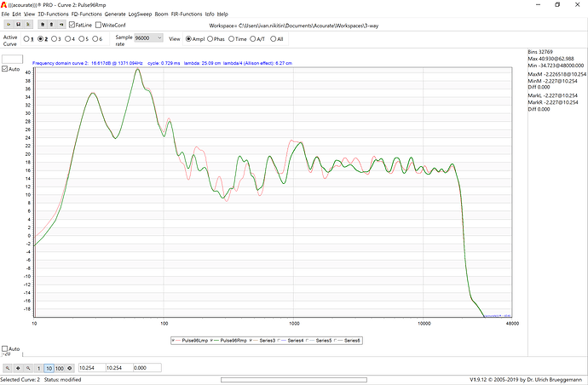The width and height of the screenshot is (588, 385).
Task: Switch view to Phas radio option
Action: 210,38
